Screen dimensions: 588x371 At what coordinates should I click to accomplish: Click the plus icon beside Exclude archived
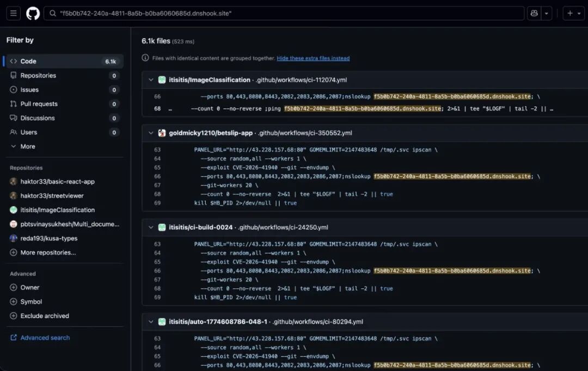pos(14,316)
